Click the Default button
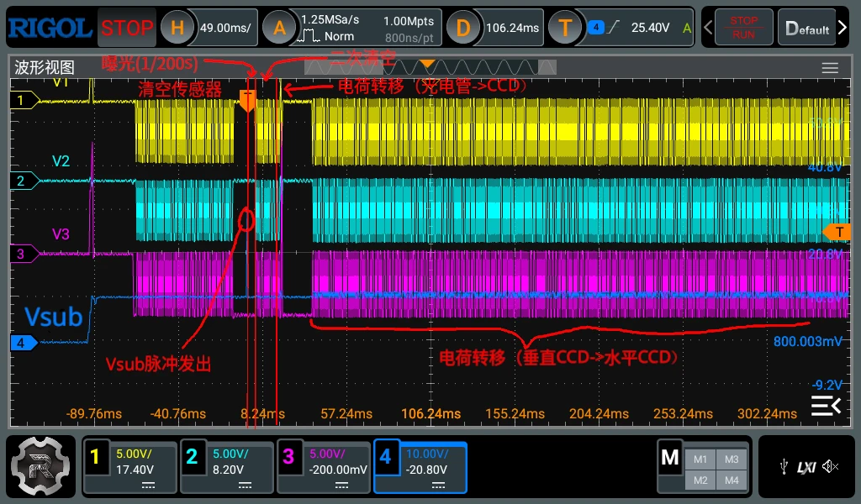Screen dimensions: 861x504 [806, 28]
